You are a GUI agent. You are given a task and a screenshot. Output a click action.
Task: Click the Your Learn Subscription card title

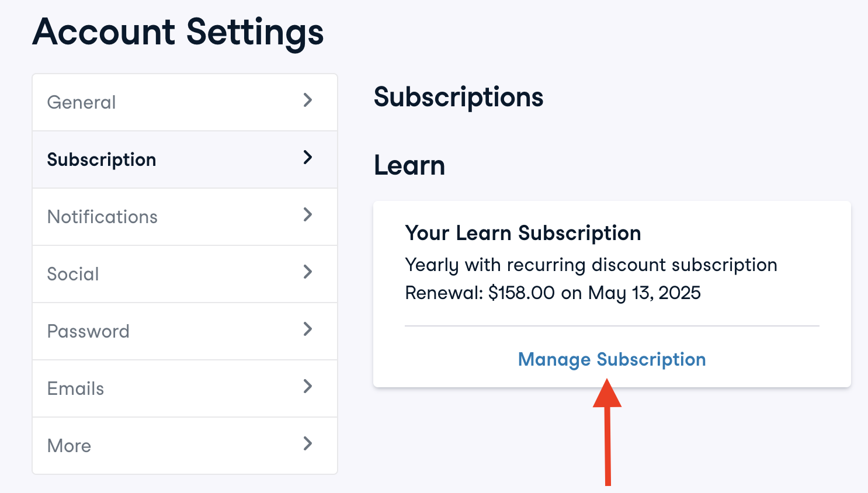(523, 233)
